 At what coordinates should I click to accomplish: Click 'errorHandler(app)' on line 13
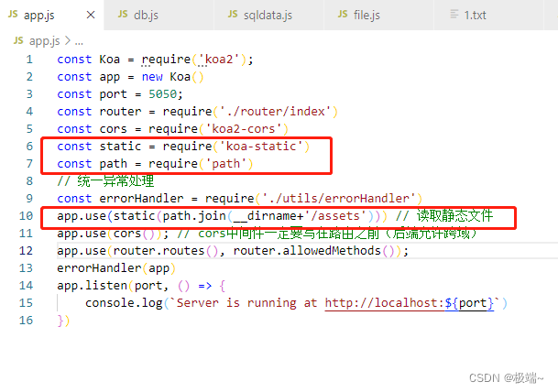116,268
